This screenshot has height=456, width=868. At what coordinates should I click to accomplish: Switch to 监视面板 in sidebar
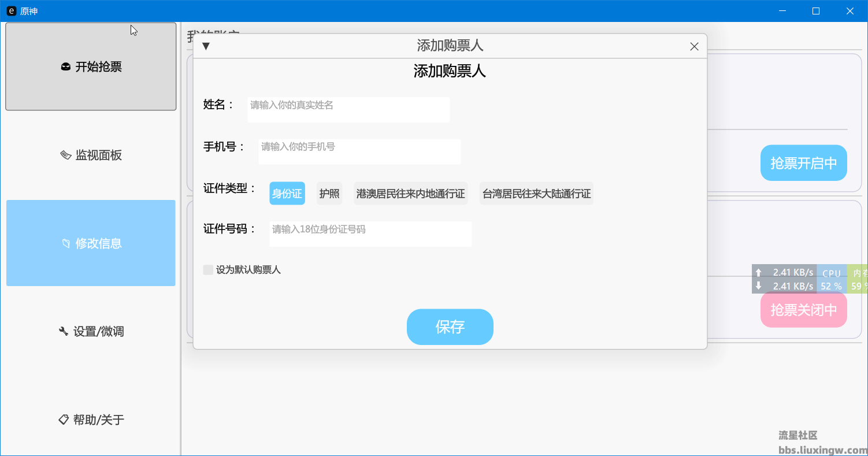[x=91, y=155]
